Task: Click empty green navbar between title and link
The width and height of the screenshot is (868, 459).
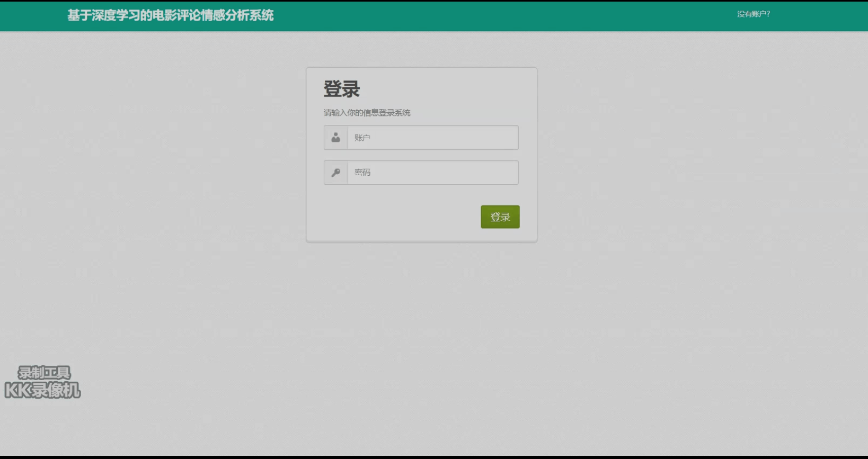Action: 503,15
